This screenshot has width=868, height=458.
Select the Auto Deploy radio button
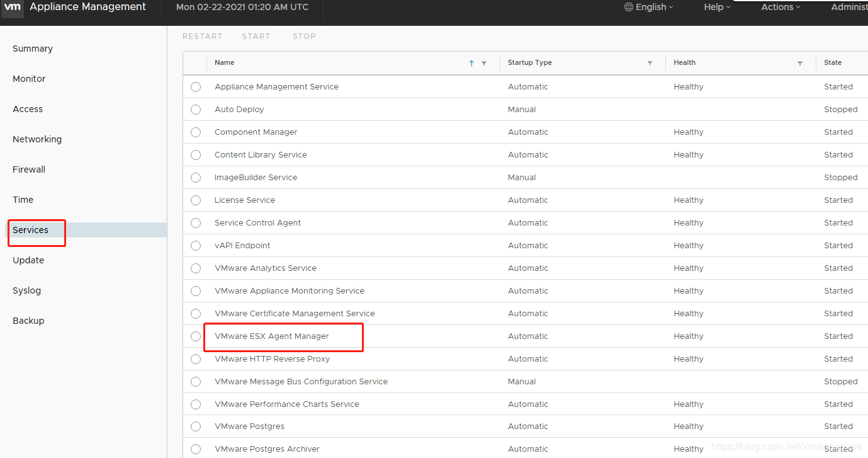pos(196,110)
